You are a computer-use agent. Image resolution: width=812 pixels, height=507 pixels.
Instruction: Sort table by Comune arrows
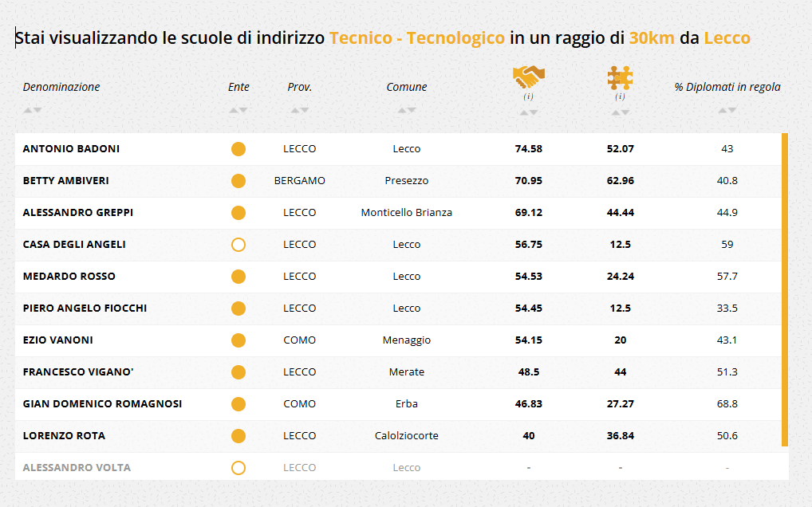point(407,110)
